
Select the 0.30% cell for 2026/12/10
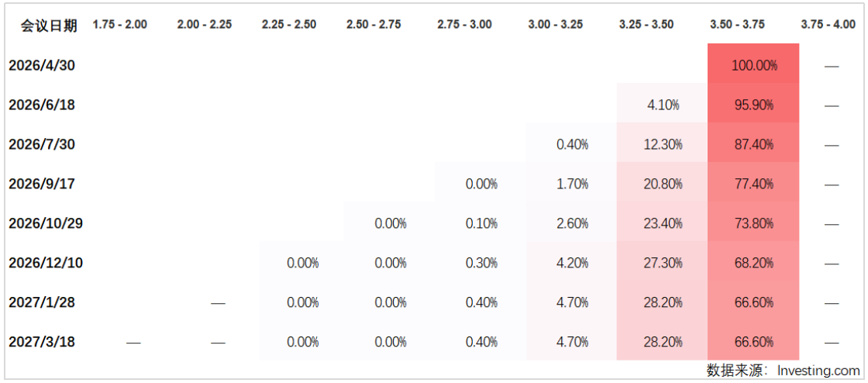[x=481, y=263]
